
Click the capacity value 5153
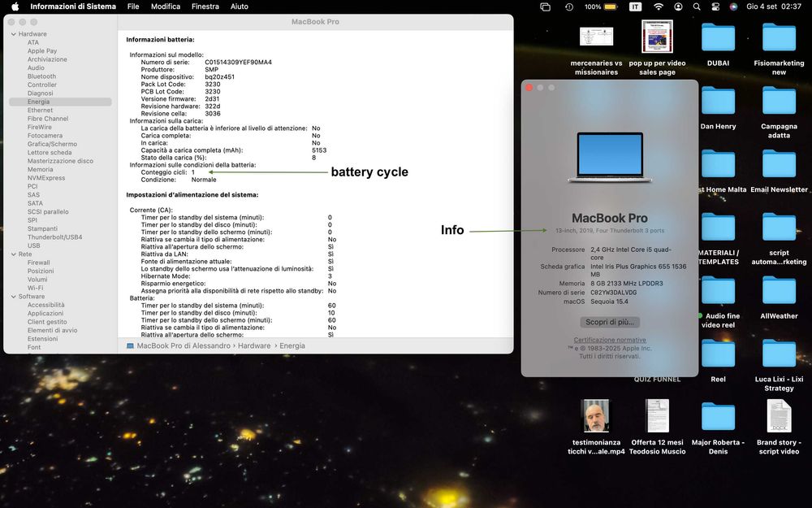tap(319, 150)
